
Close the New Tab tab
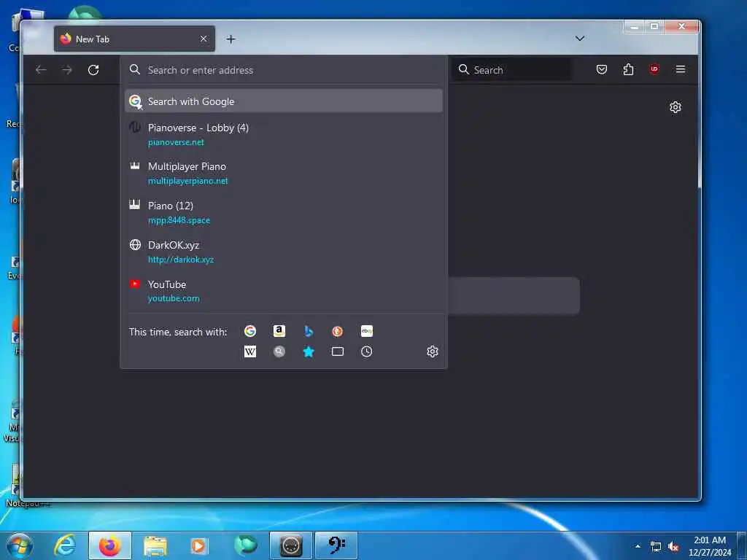pyautogui.click(x=204, y=39)
